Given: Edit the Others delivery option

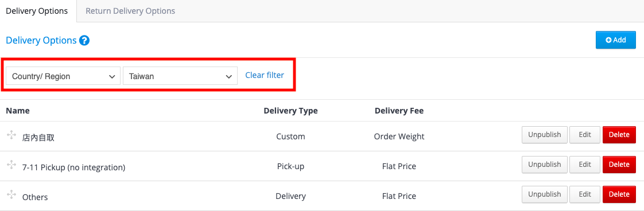Looking at the screenshot, I should pos(585,194).
